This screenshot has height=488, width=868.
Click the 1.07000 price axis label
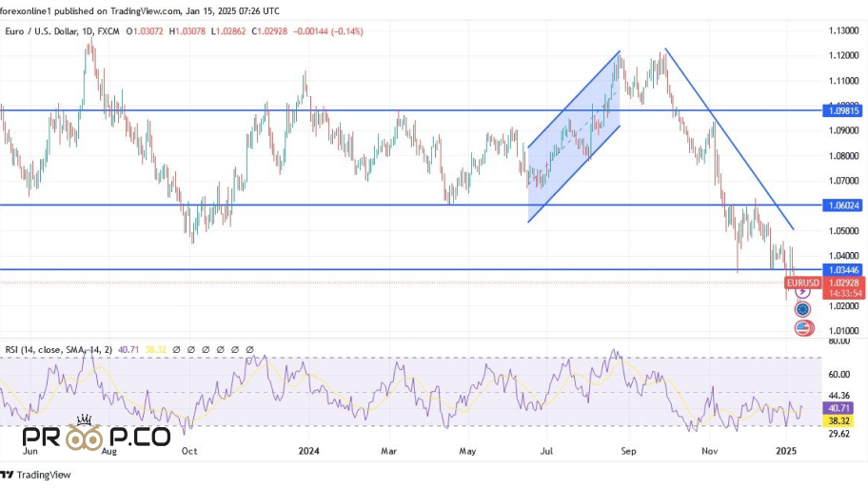pos(843,181)
